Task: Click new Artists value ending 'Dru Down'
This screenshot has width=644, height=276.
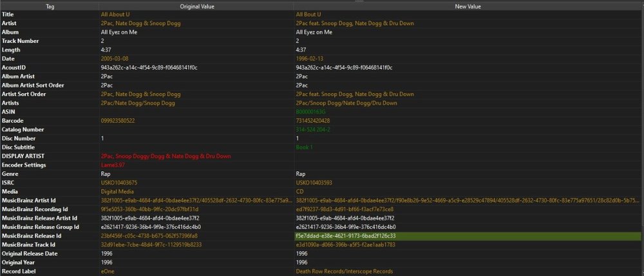Action: [346, 103]
